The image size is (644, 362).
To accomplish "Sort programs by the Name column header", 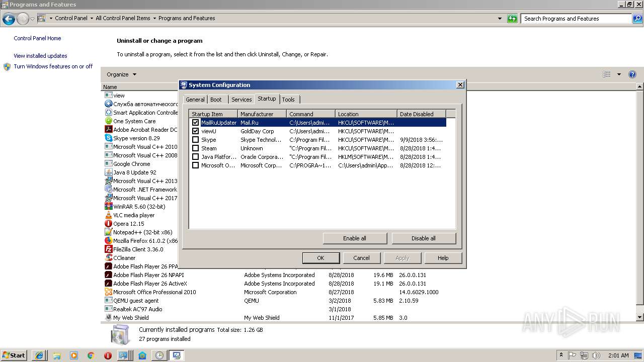I will 140,87.
